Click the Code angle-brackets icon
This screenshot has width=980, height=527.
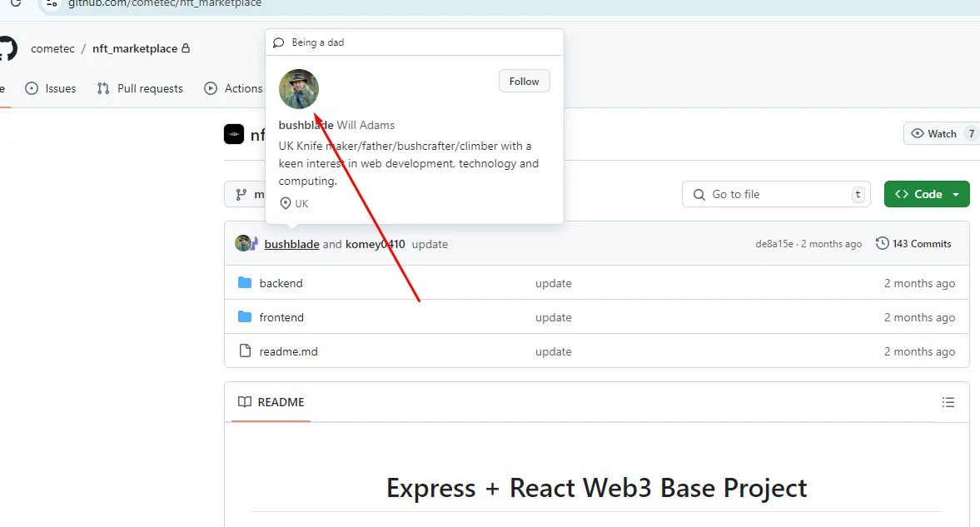pos(901,195)
